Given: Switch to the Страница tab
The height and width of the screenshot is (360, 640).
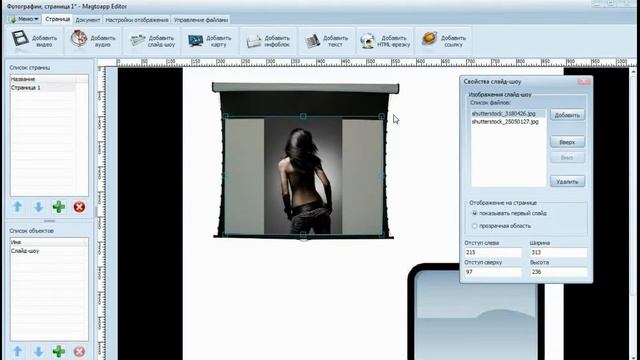Looking at the screenshot, I should pos(58,19).
